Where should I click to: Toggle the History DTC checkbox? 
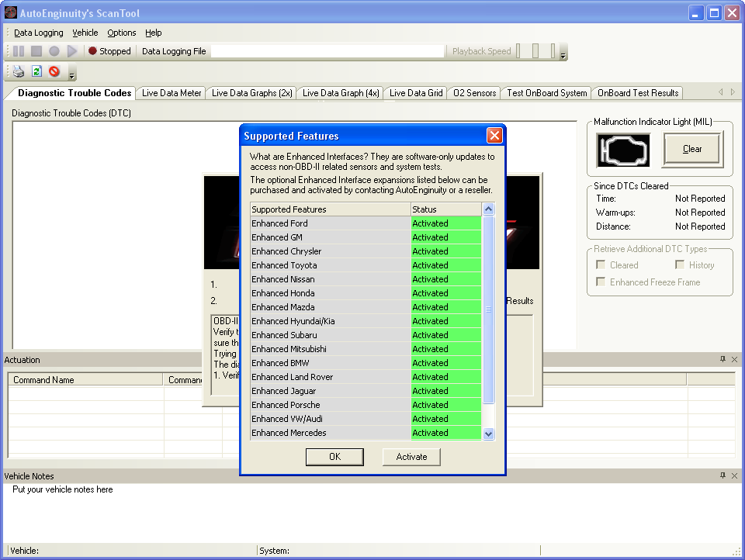tap(680, 264)
